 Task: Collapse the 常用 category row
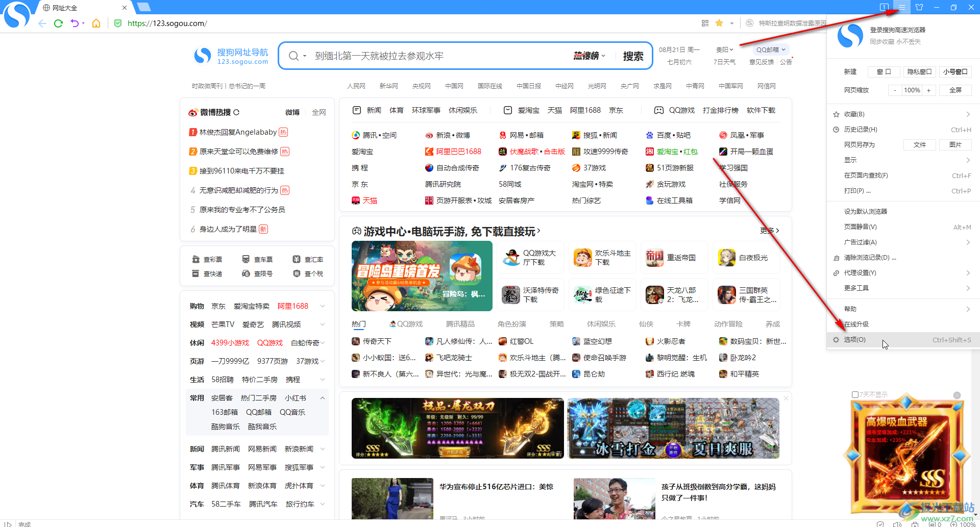point(323,398)
